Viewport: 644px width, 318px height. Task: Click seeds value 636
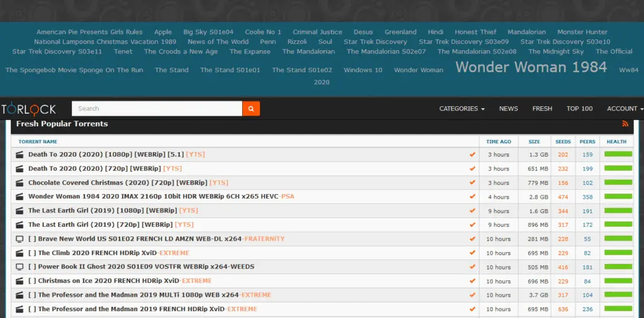563,309
